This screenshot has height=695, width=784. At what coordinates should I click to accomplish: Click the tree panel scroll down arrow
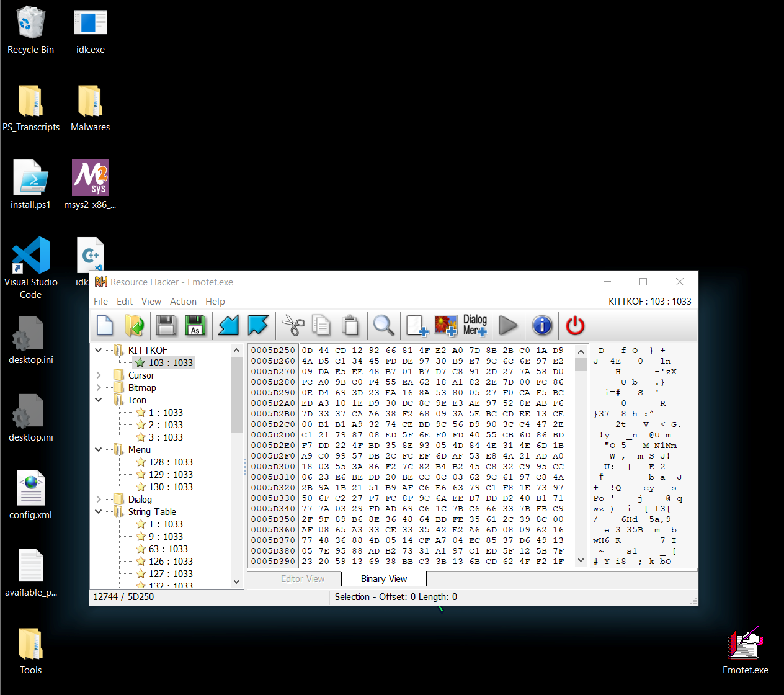[x=236, y=582]
